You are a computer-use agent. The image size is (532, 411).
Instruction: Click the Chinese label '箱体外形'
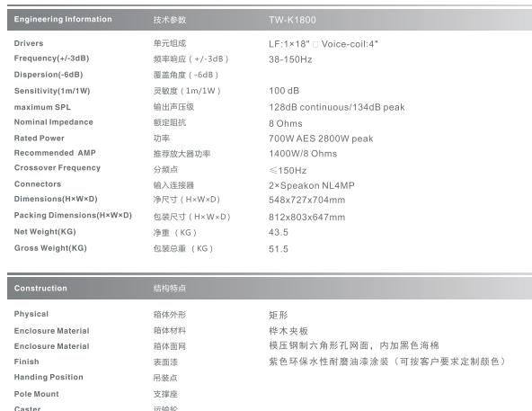tap(170, 315)
